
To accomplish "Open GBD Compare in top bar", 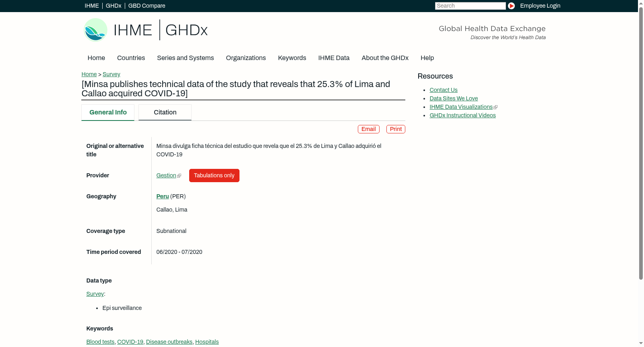I will tap(147, 6).
